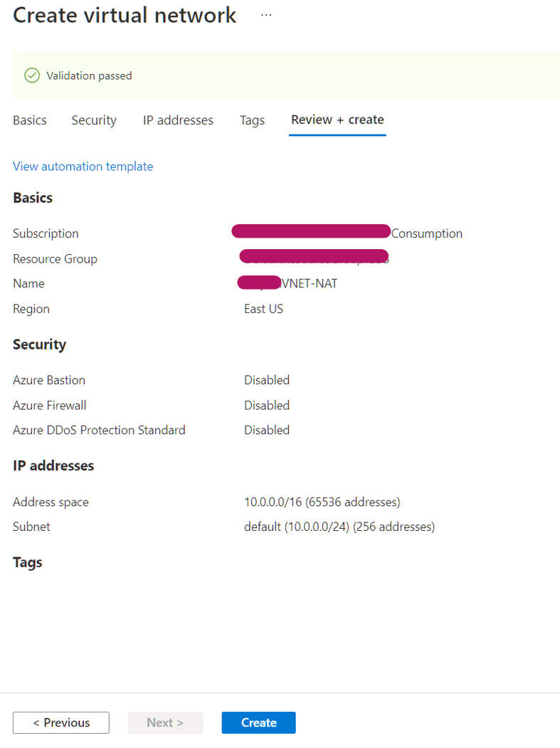Screen dimensions: 560x748
Task: Click the Azure Firewall Disabled value
Action: tap(267, 406)
